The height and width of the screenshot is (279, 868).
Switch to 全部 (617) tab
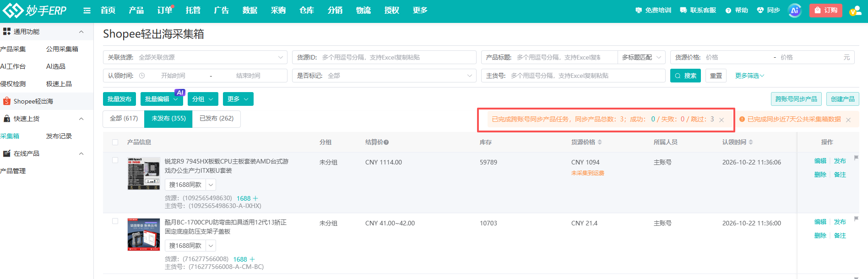(124, 119)
